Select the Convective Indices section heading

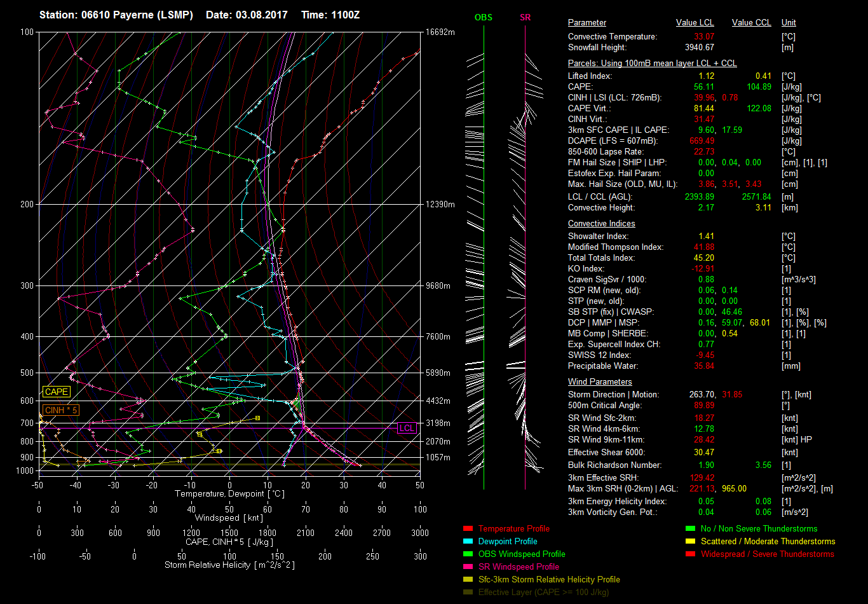pyautogui.click(x=601, y=224)
